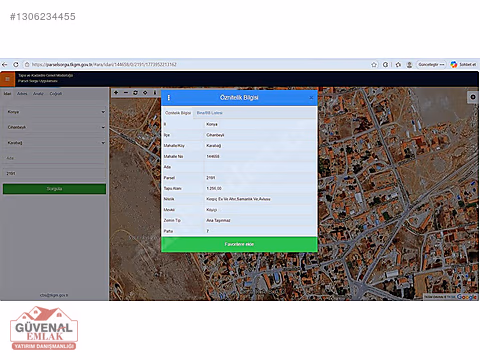The width and height of the screenshot is (480, 360).
Task: Open the three-dot menu in Öznitelik Bilgisi header
Action: point(169,98)
